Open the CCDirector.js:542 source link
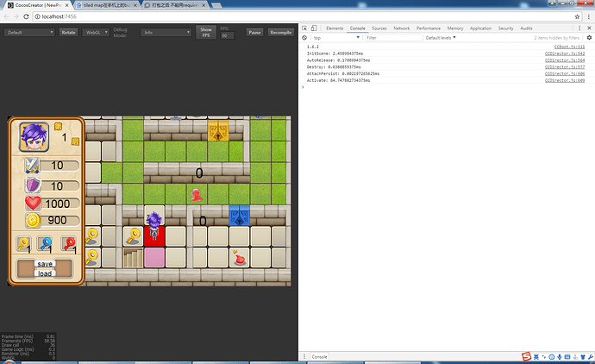This screenshot has width=595, height=364. pyautogui.click(x=565, y=53)
